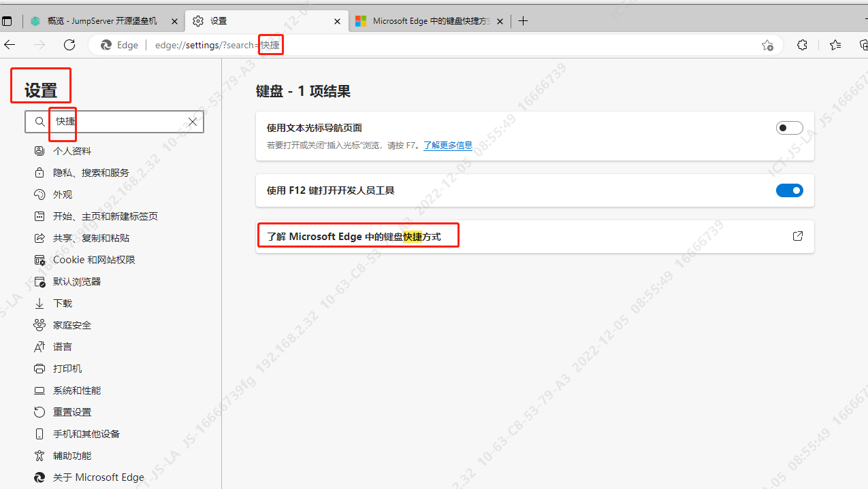
Task: Switch to the 设置 tab
Action: pos(266,21)
